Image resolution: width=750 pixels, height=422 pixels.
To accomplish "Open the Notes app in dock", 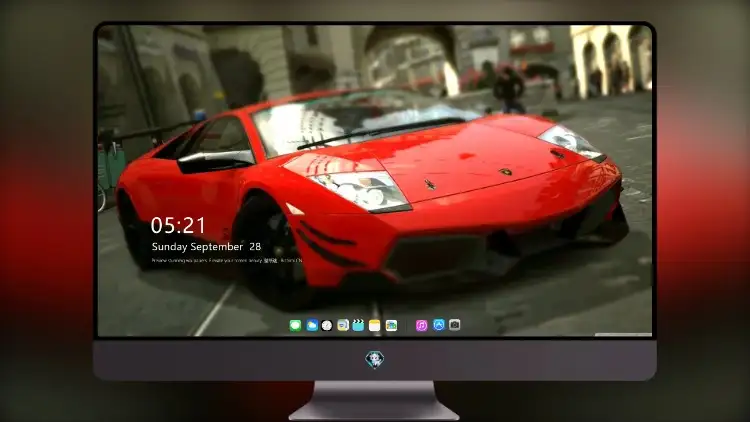I will click(375, 325).
